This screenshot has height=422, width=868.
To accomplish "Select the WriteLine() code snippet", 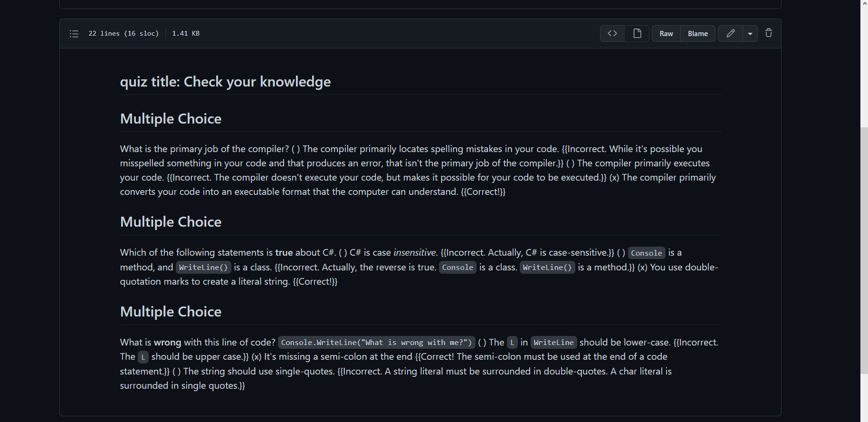I will (203, 267).
